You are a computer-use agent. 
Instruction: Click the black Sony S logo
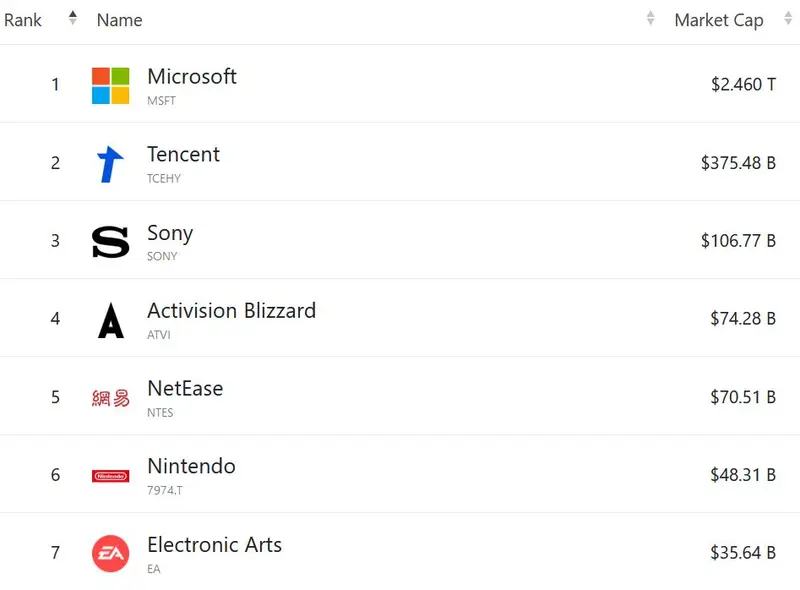tap(111, 242)
